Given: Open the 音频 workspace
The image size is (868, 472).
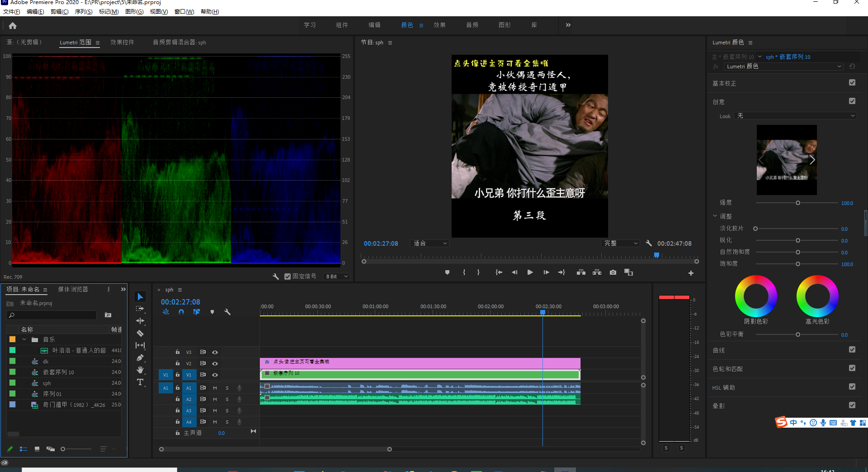Looking at the screenshot, I should 472,25.
